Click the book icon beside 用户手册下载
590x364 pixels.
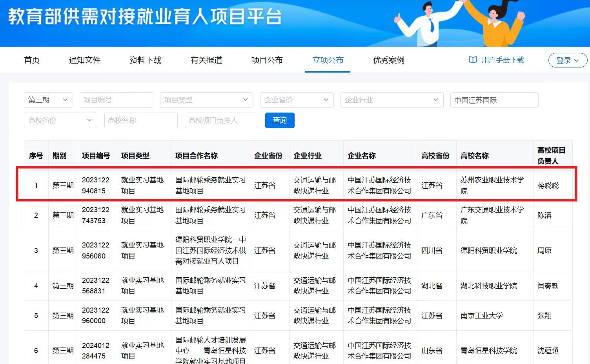tap(473, 60)
